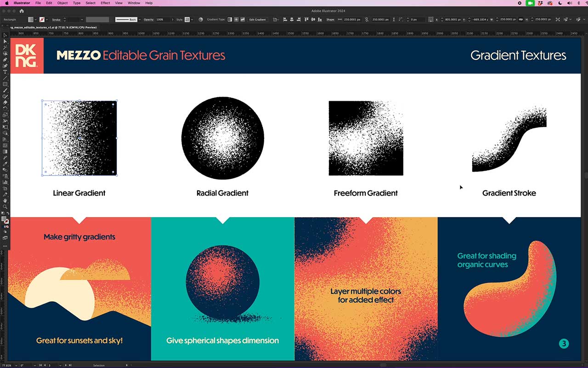Select the Gradient tool
588x368 pixels.
point(6,151)
